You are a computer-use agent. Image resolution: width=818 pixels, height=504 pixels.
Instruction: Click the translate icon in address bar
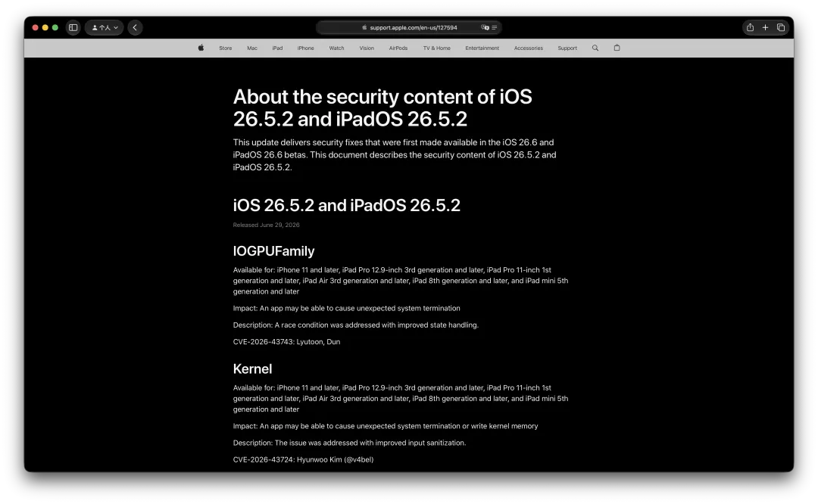pyautogui.click(x=485, y=28)
